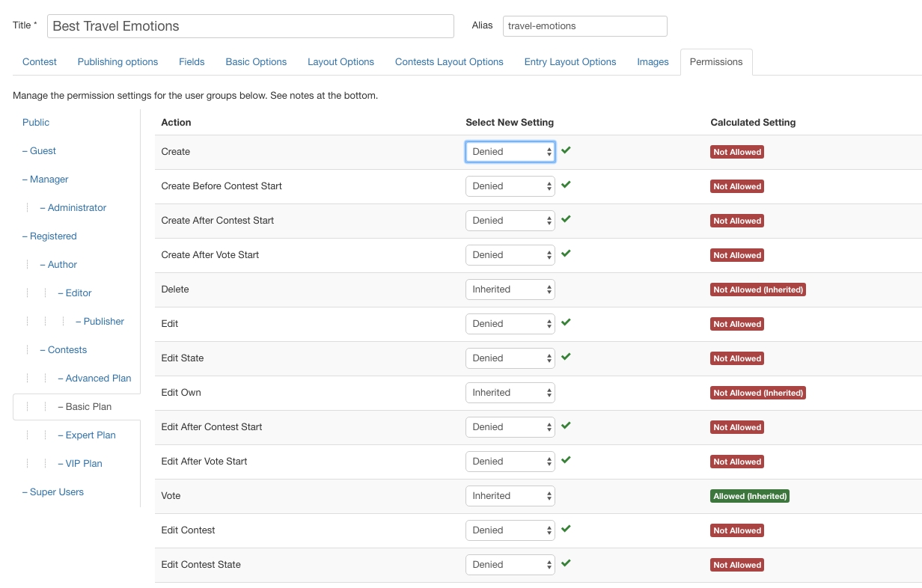
Task: Click Not Allowed (Inherited) badge for Delete
Action: click(757, 290)
